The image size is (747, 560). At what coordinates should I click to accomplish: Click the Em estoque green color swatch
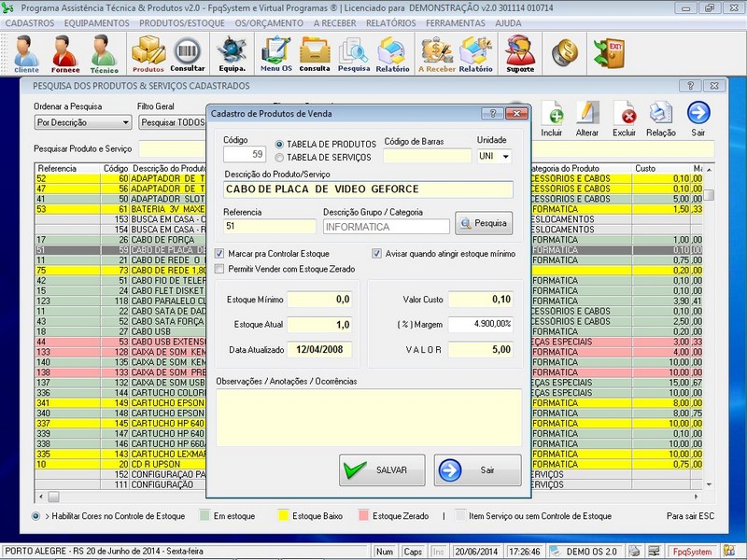(204, 516)
